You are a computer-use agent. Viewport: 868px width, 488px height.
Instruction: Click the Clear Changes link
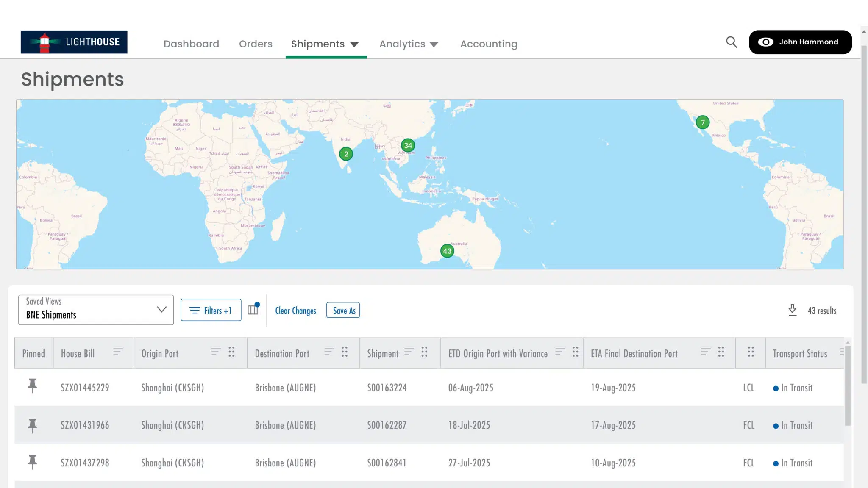pos(295,311)
